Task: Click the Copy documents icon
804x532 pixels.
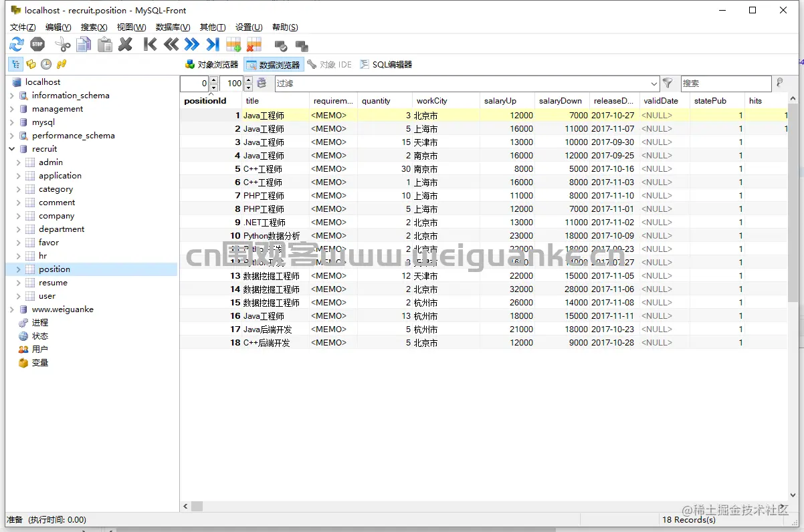Action: tap(84, 45)
